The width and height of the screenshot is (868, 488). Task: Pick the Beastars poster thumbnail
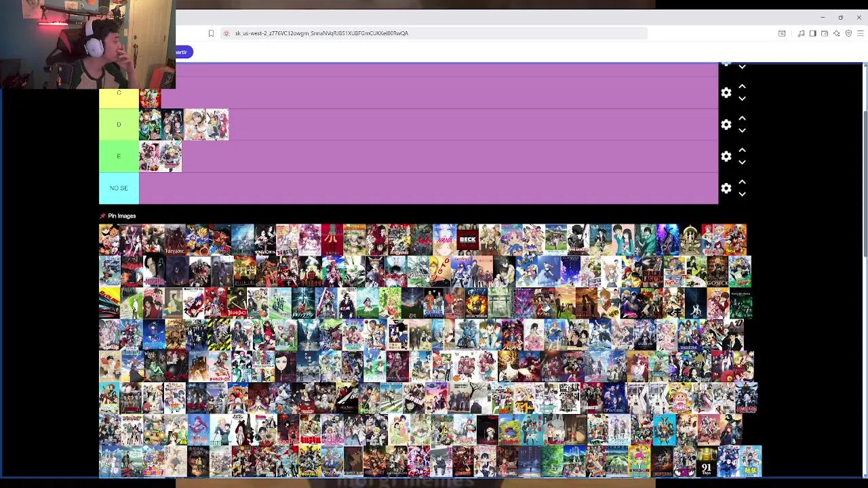coord(287,239)
